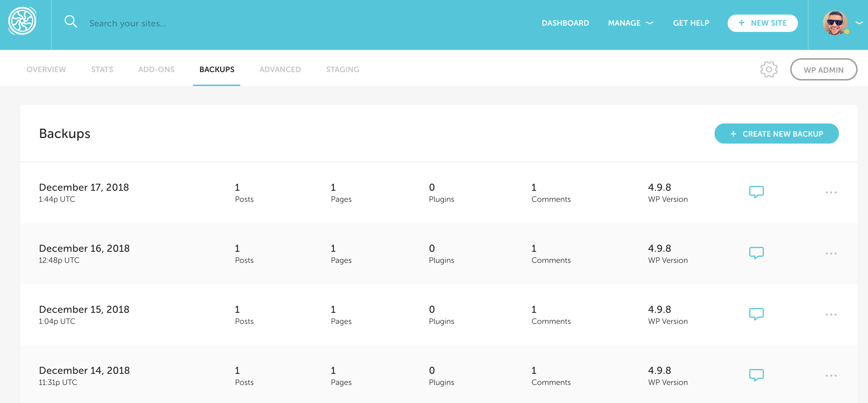The height and width of the screenshot is (403, 868).
Task: Click the chat icon on December 14 backup
Action: (x=756, y=375)
